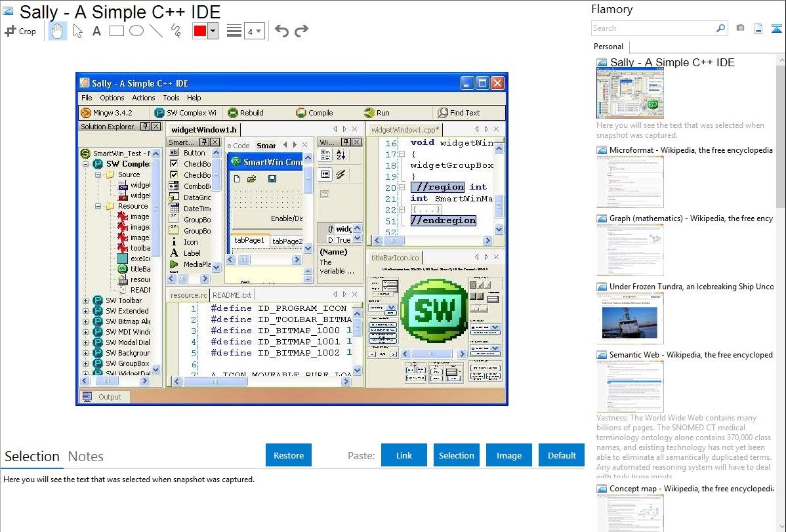
Task: Open the Sally C++ IDE snapshot thumbnail
Action: click(x=630, y=93)
